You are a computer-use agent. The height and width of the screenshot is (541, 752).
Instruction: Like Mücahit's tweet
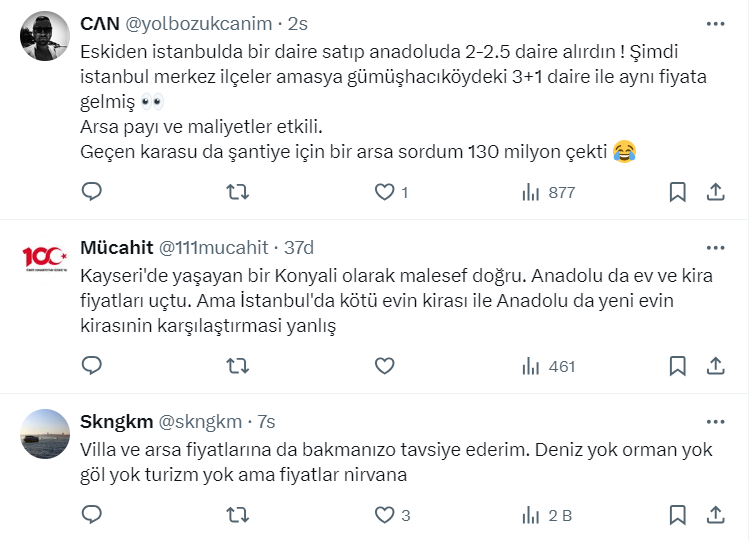tap(384, 366)
